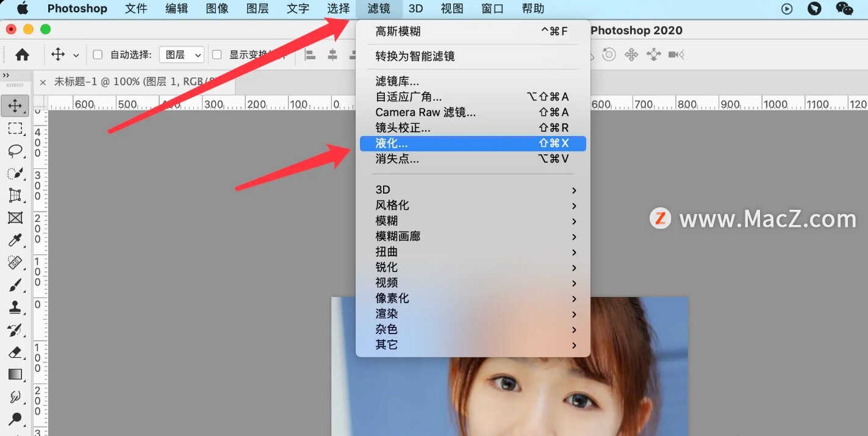Screen dimensions: 868x436
Task: Select the Perspective Crop tool
Action: tap(15, 195)
